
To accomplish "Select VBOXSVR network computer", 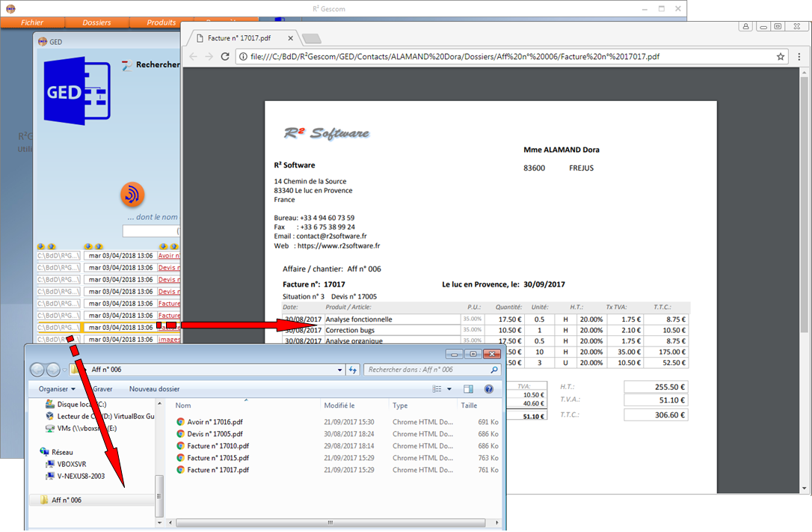I will point(67,464).
